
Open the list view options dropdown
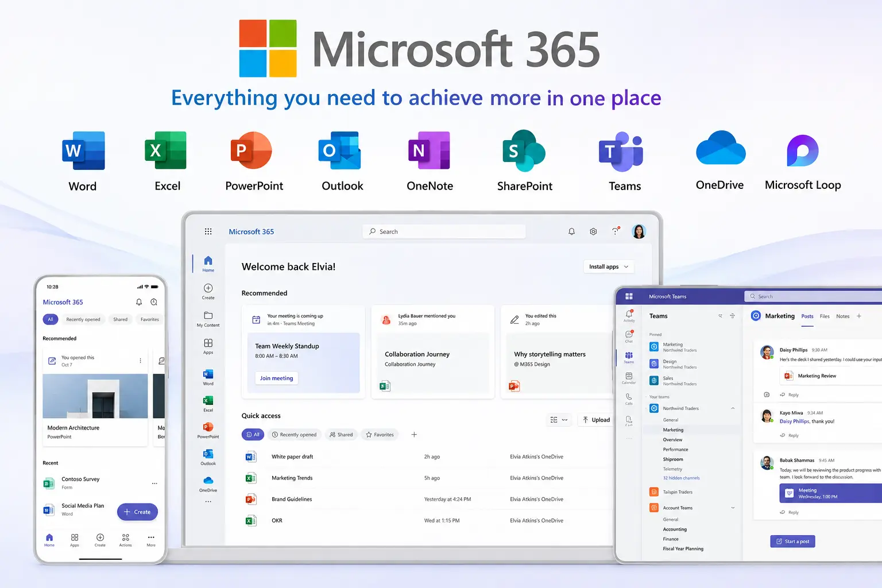pyautogui.click(x=558, y=420)
